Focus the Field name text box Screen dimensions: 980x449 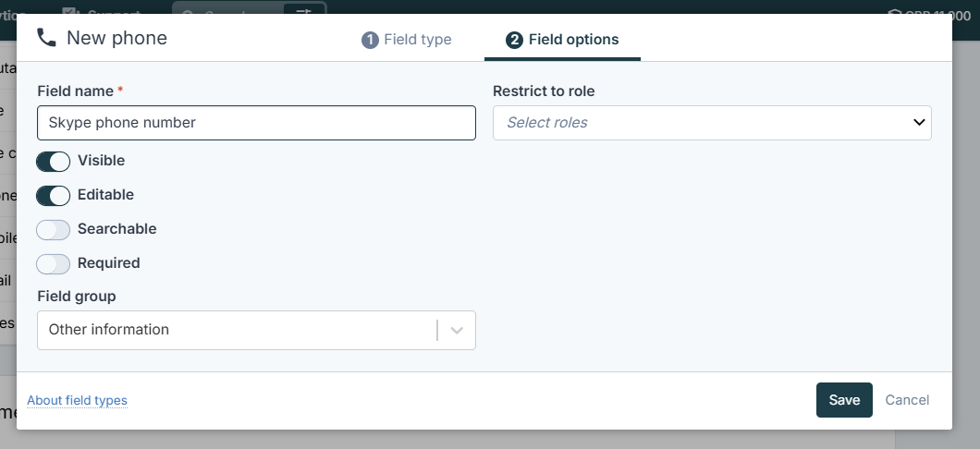coord(256,122)
